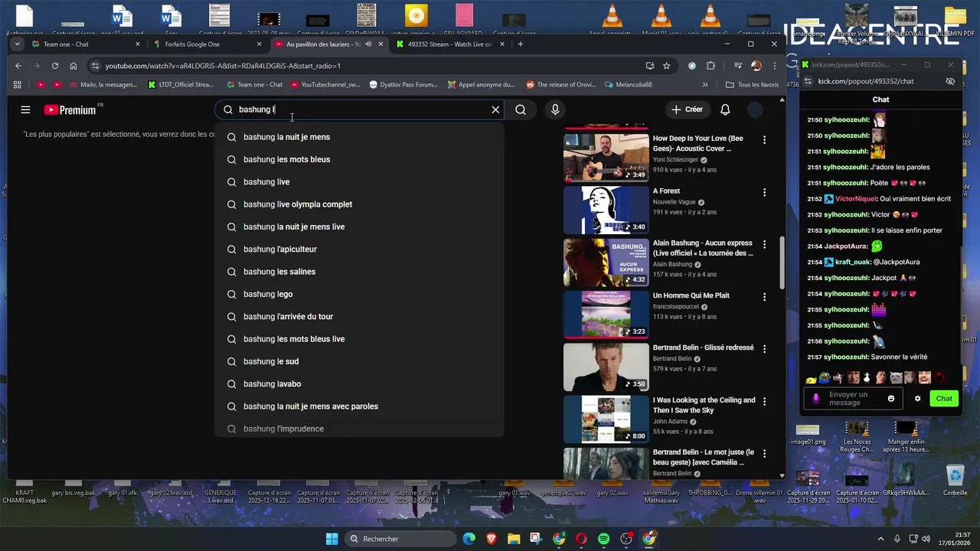The height and width of the screenshot is (551, 980).
Task: Go back in Chrome history
Action: pos(18,66)
